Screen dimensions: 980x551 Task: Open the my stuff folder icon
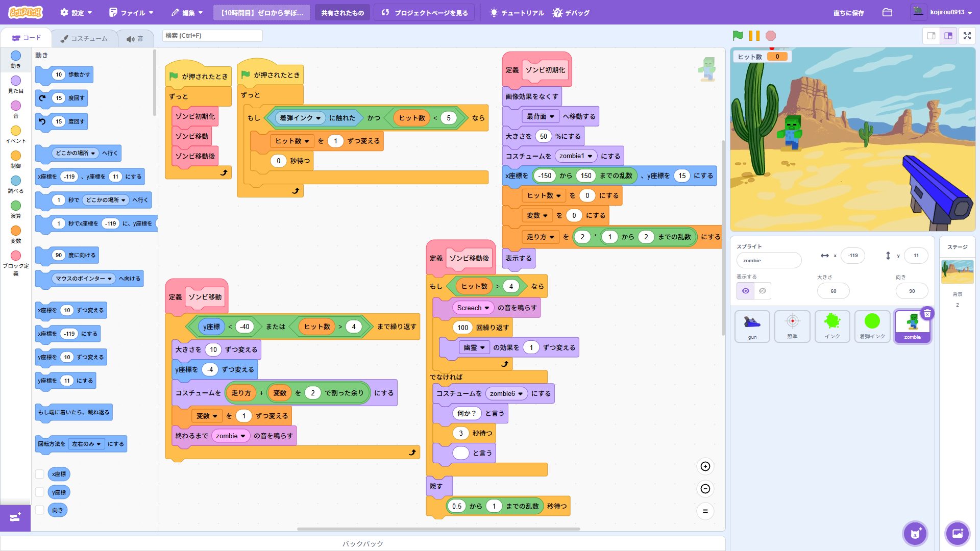887,12
